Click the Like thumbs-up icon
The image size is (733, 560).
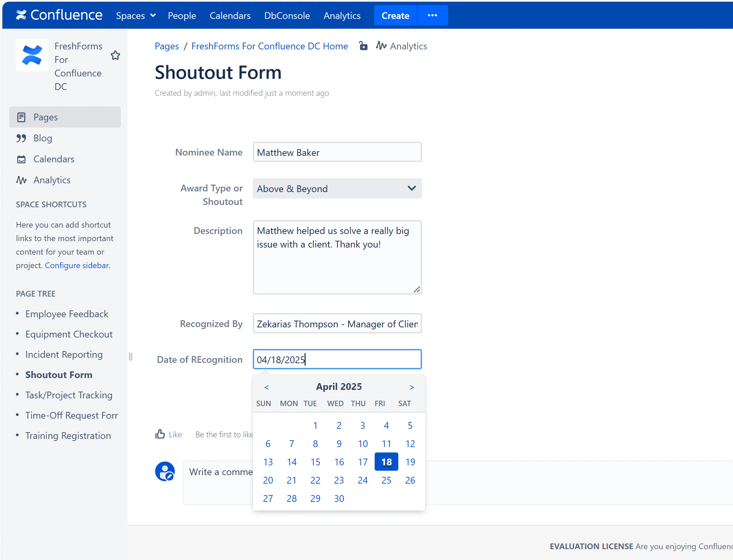click(x=160, y=434)
